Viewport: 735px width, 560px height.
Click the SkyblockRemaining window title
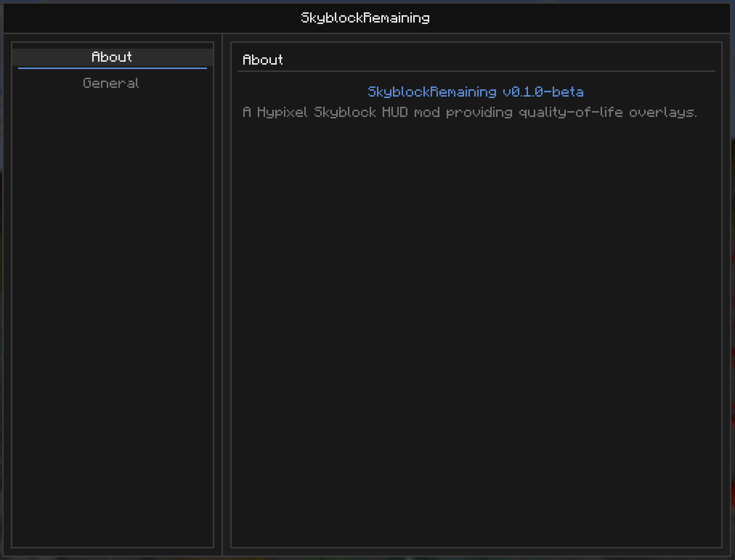point(365,18)
